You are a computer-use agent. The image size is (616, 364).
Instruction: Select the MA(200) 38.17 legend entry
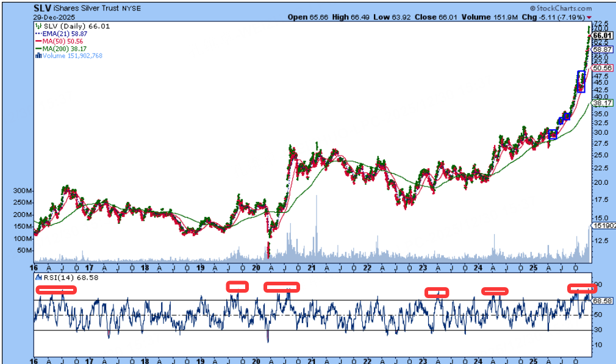click(65, 49)
